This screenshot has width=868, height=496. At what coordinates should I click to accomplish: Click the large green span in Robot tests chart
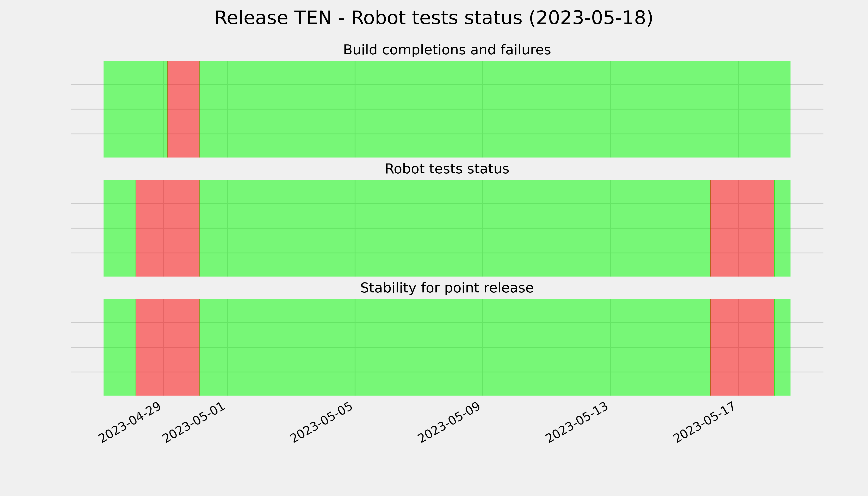click(x=455, y=228)
